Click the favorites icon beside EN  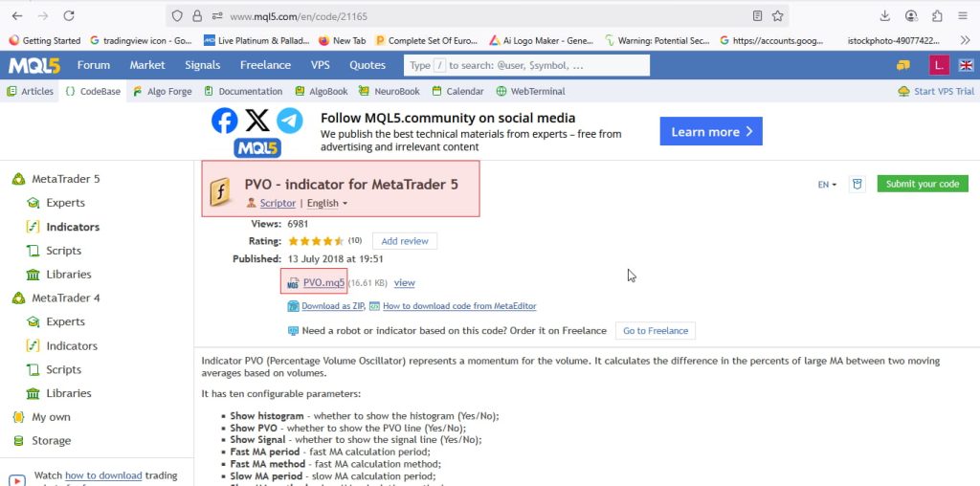click(857, 185)
